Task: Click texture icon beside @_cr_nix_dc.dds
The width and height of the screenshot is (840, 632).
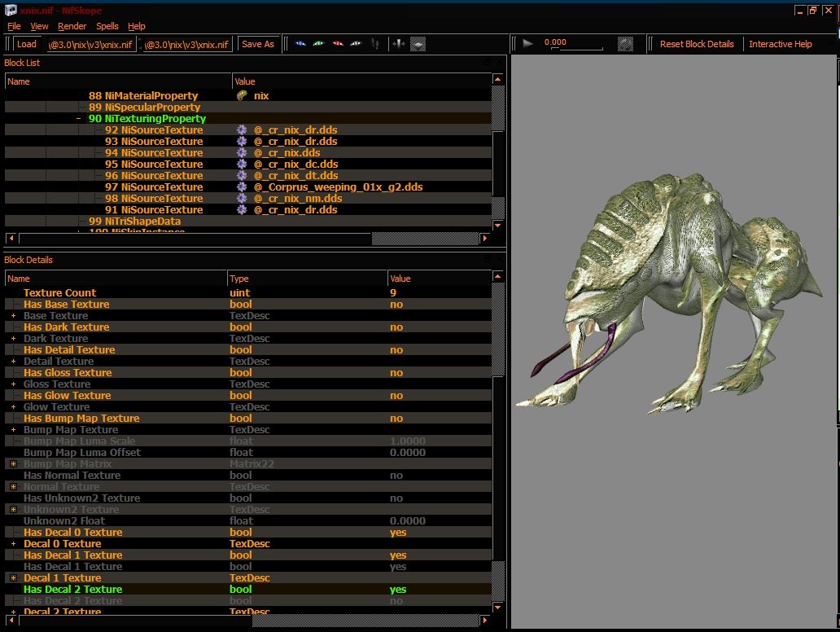Action: click(242, 164)
